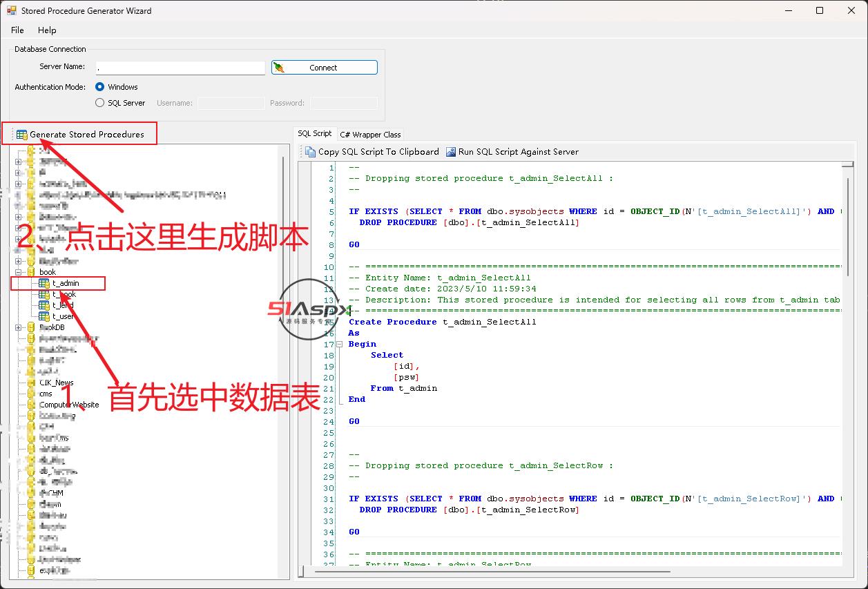Screen dimensions: 868x589
Task: Select the CIK_News database in tree
Action: (x=56, y=383)
